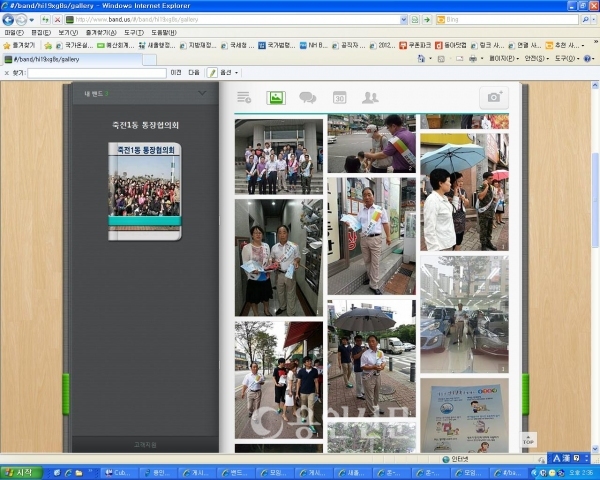Click the TOP scroll-to-top button
600x480 pixels.
(x=528, y=438)
